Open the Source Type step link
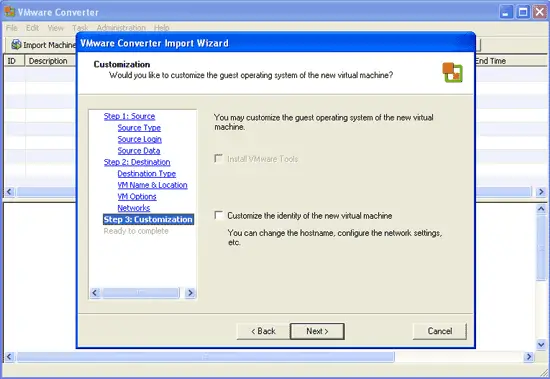The image size is (550, 379). pyautogui.click(x=139, y=128)
